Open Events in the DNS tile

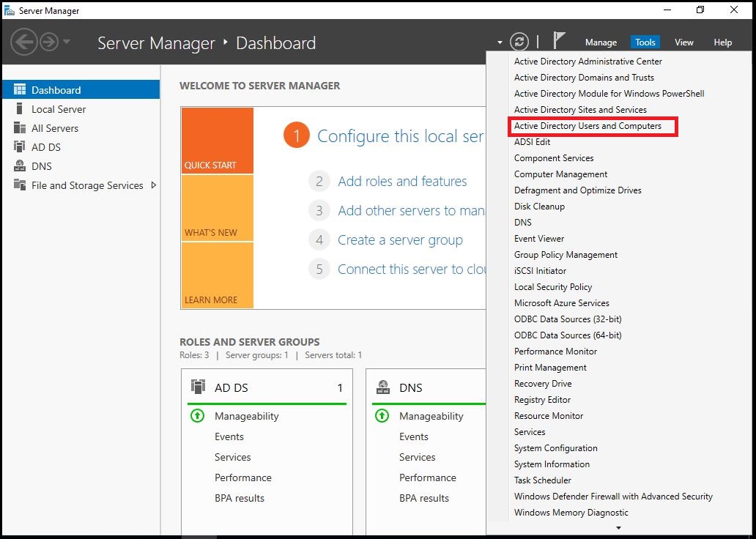tap(414, 436)
